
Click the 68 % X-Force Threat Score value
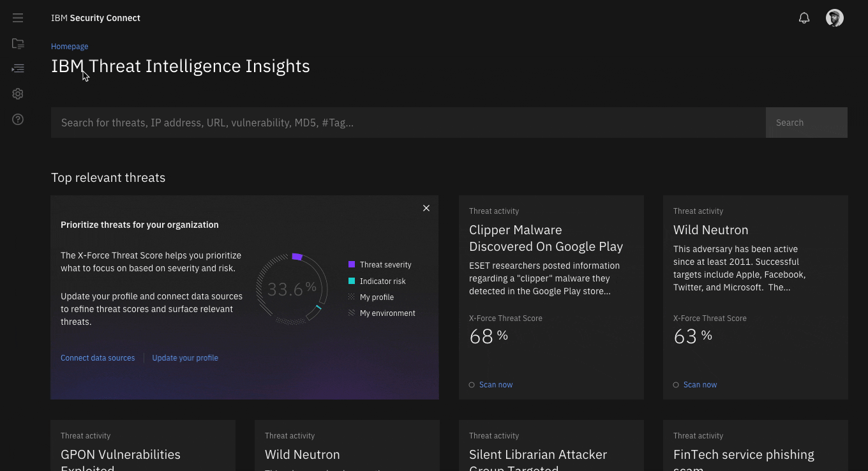489,336
